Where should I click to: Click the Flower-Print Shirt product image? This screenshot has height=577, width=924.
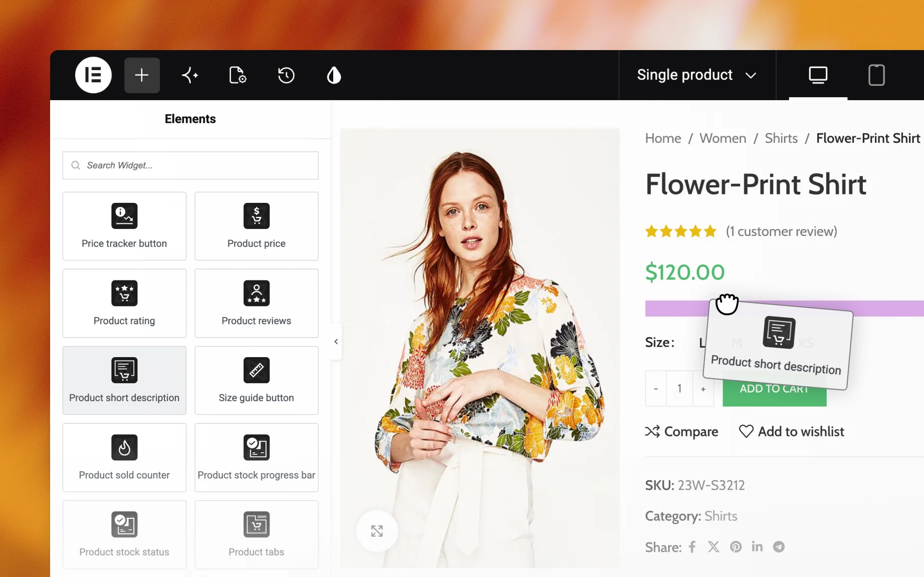[x=480, y=348]
